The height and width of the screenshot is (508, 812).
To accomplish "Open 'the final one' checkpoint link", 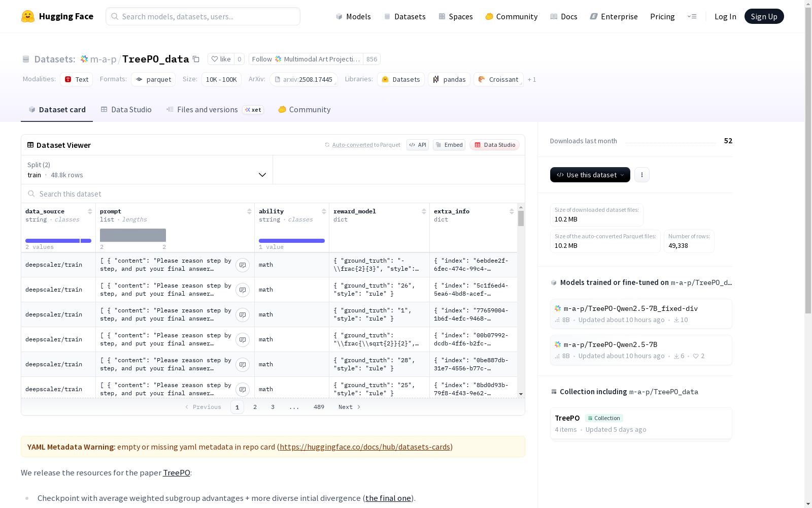I will 388,498.
